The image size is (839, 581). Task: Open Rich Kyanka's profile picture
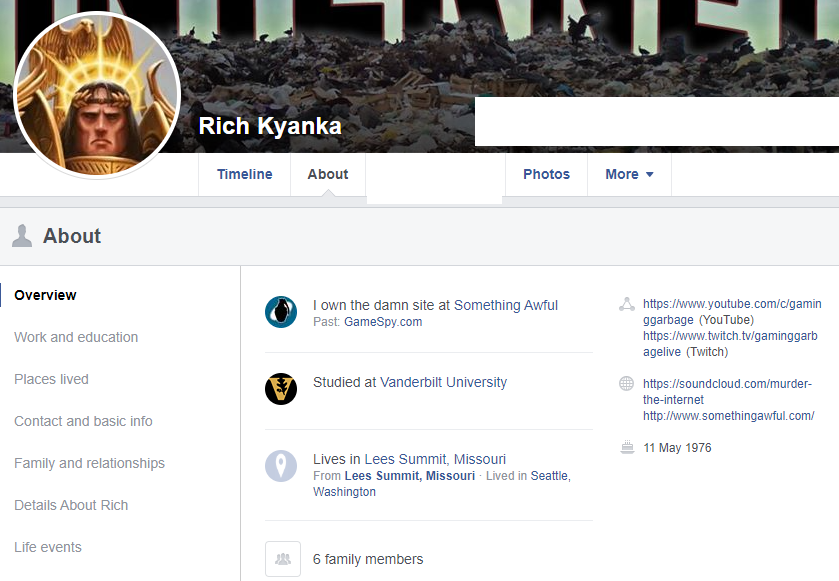tap(97, 95)
